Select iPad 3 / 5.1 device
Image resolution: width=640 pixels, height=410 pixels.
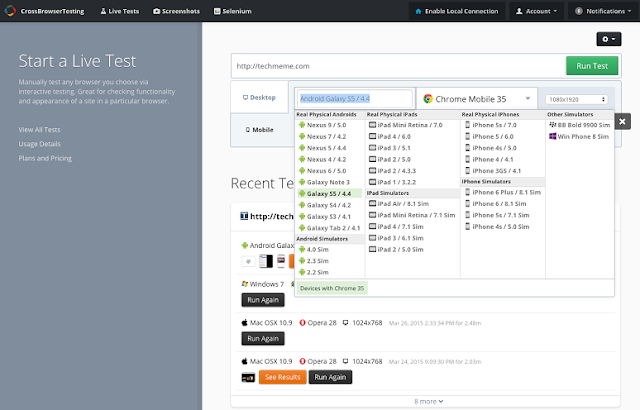pyautogui.click(x=390, y=148)
